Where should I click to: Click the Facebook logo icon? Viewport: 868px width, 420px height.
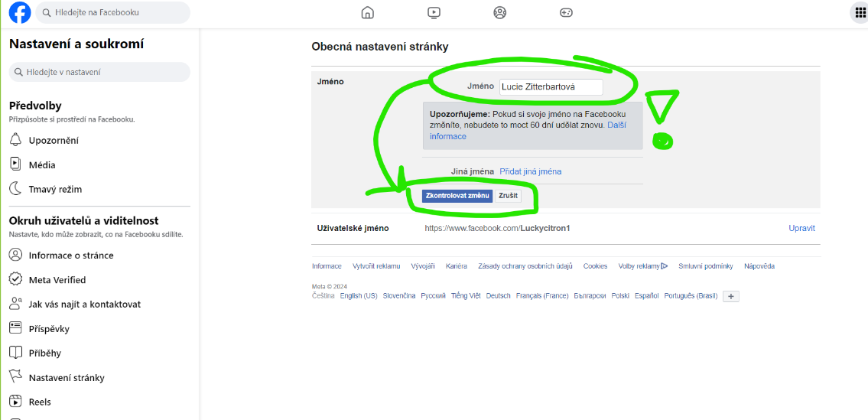pyautogui.click(x=19, y=13)
